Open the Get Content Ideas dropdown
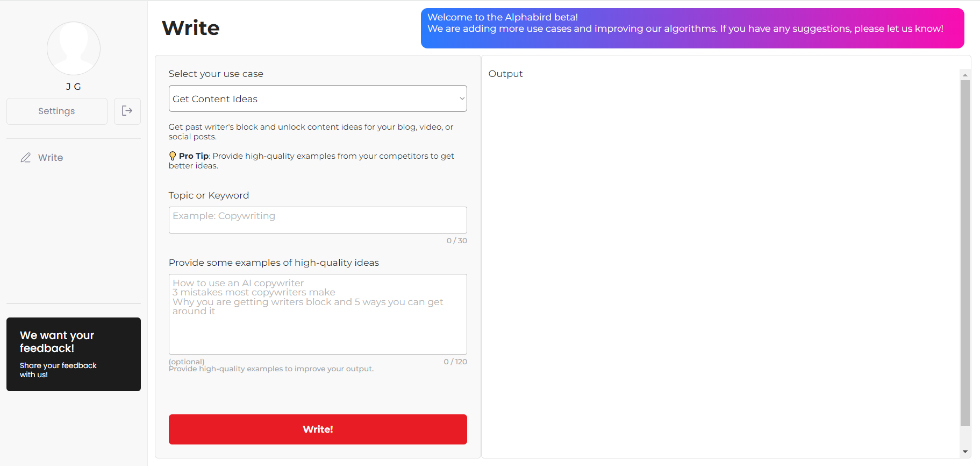Screen dimensions: 980x466 pos(318,98)
